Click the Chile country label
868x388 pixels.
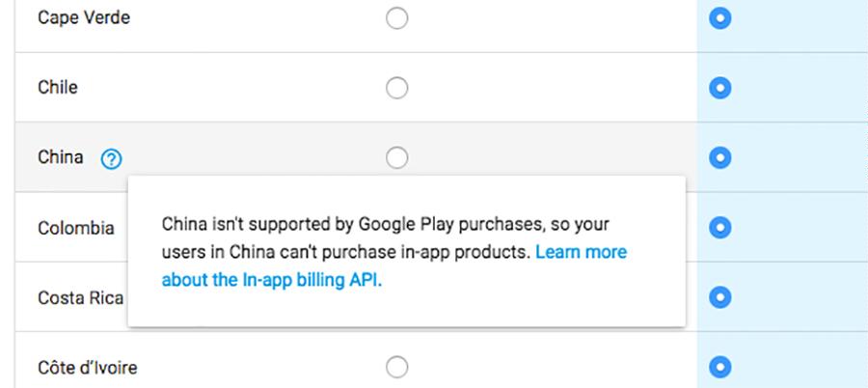click(x=58, y=88)
